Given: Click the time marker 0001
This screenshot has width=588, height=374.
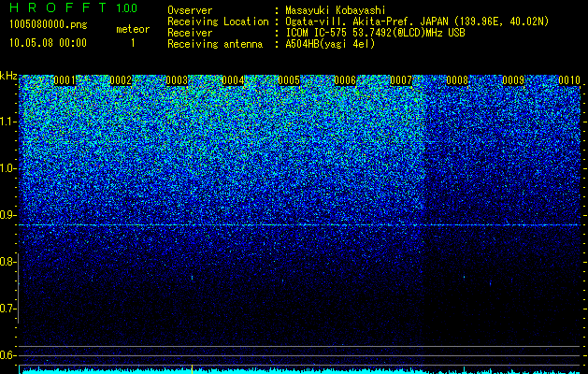Looking at the screenshot, I should tap(65, 80).
